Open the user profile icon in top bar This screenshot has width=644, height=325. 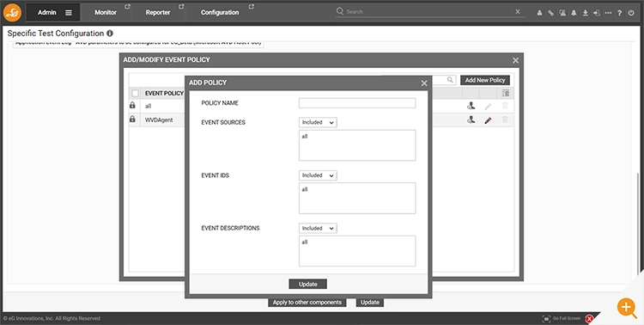[x=539, y=13]
